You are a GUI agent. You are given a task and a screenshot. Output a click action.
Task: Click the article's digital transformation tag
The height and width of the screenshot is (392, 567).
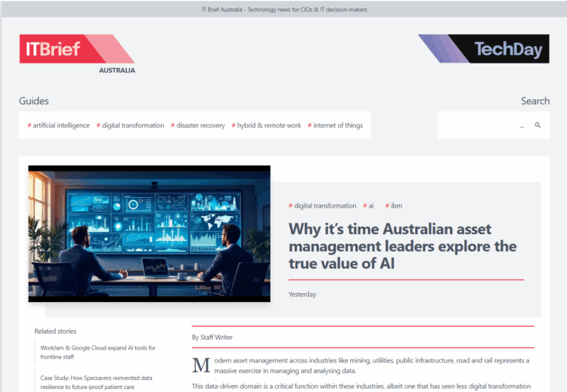[x=322, y=205]
